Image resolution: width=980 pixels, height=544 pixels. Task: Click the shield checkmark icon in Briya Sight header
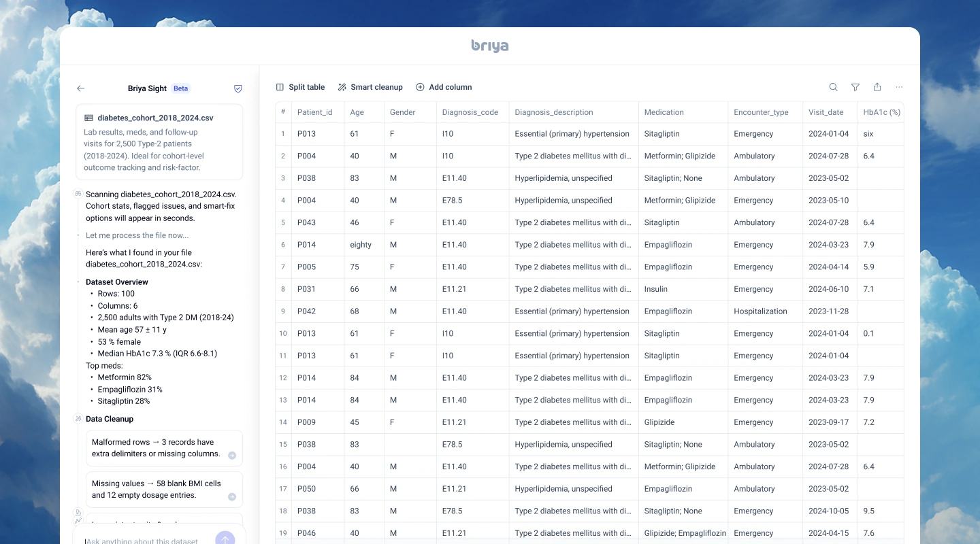click(238, 88)
